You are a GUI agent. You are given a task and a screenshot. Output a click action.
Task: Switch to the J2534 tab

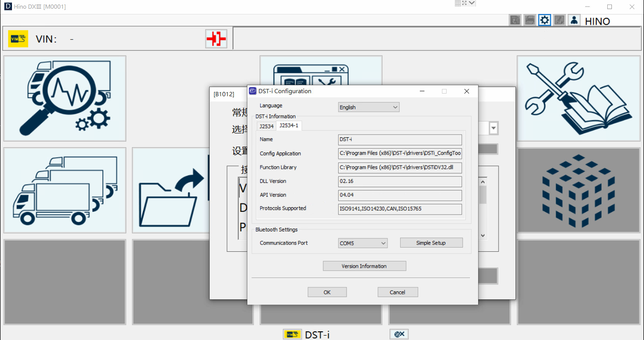pos(266,127)
